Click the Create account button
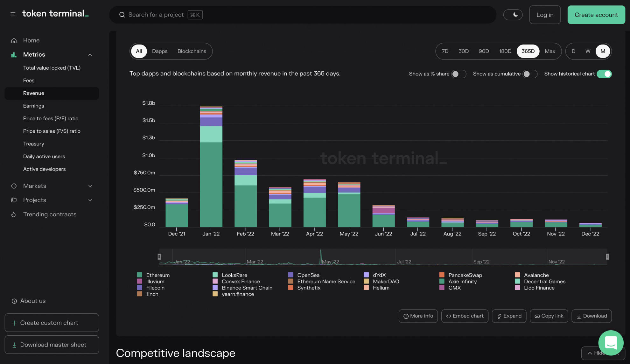Viewport: 630px width, 364px height. pyautogui.click(x=596, y=15)
